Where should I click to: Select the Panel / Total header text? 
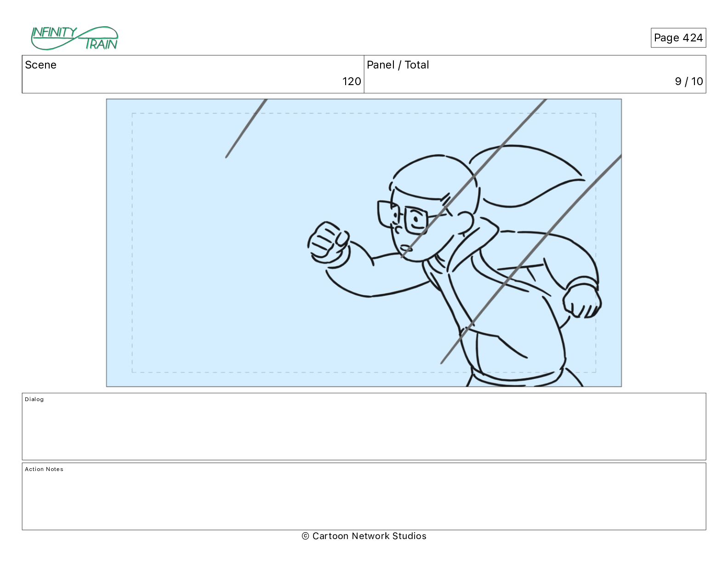[x=398, y=65]
